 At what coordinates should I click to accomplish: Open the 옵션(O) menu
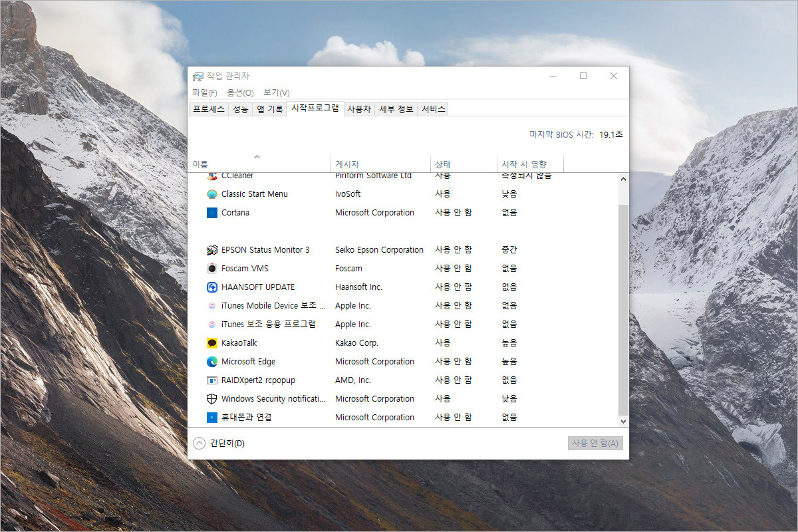240,92
